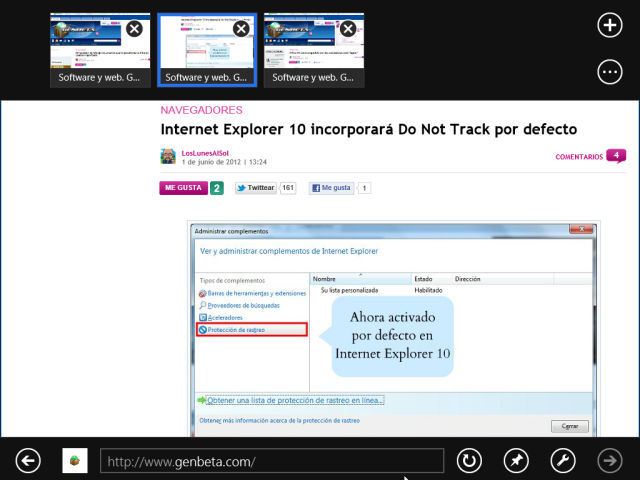
Task: Click the tweet count 161
Action: [x=288, y=188]
